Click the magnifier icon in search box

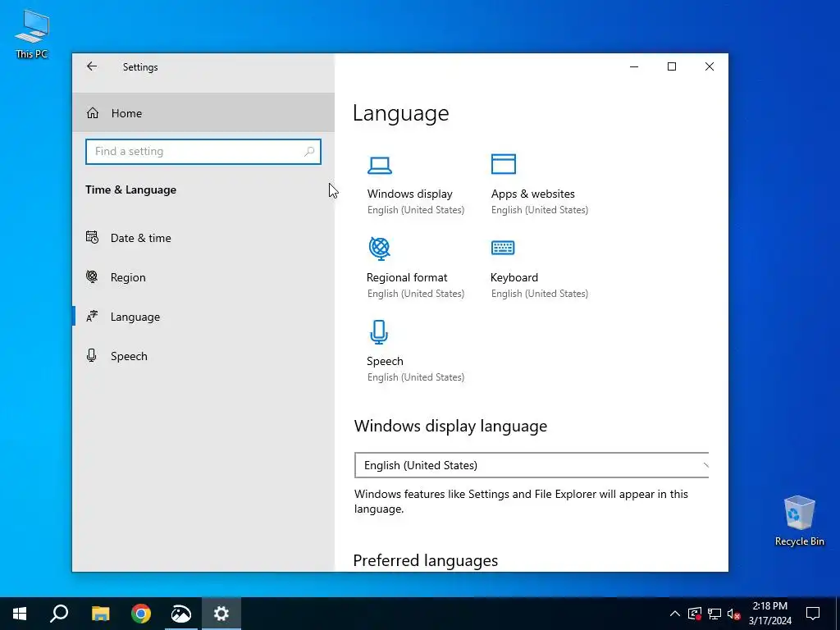(309, 152)
